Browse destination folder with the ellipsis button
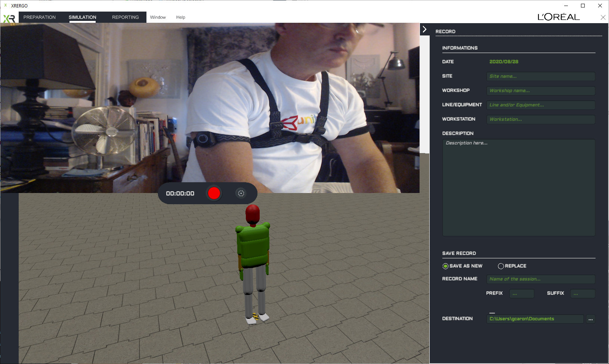609x364 pixels. [591, 319]
